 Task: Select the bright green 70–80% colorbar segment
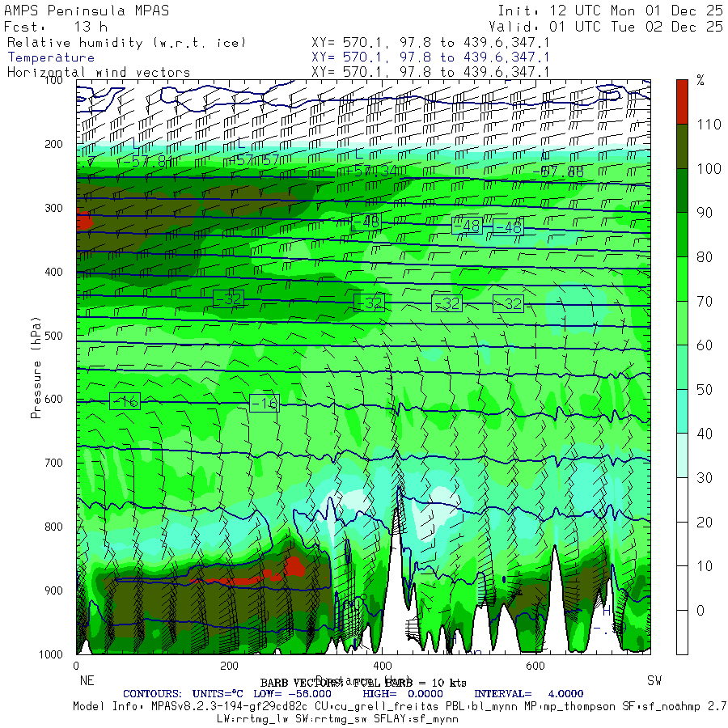click(x=682, y=279)
